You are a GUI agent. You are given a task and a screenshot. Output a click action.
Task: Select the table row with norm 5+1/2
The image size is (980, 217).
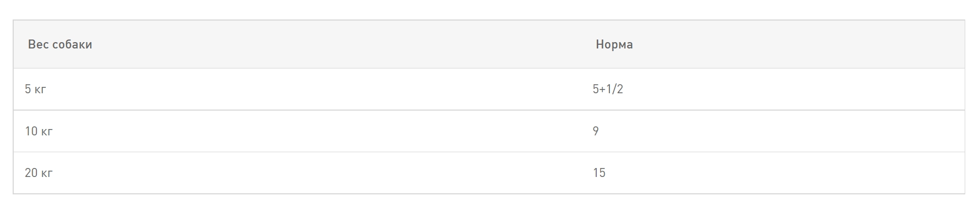pyautogui.click(x=316, y=90)
